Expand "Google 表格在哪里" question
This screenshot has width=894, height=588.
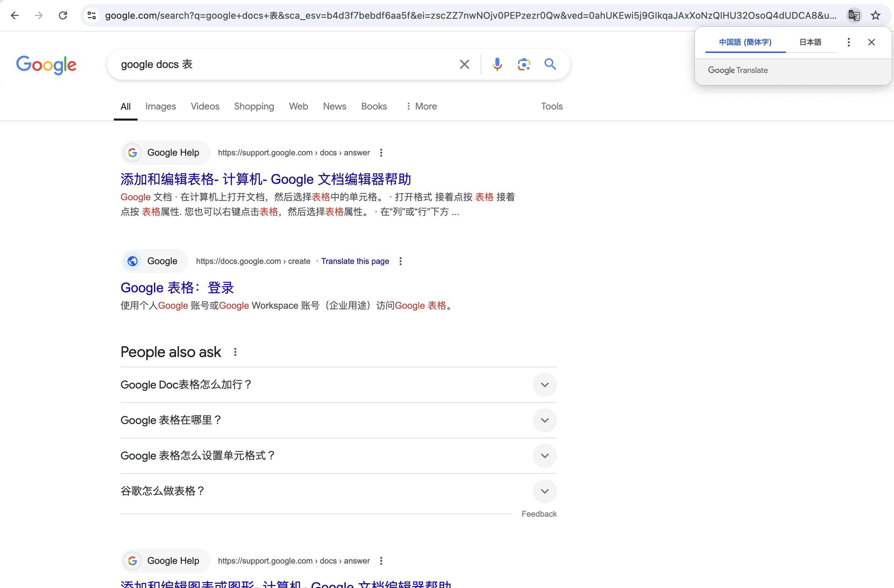click(x=544, y=420)
